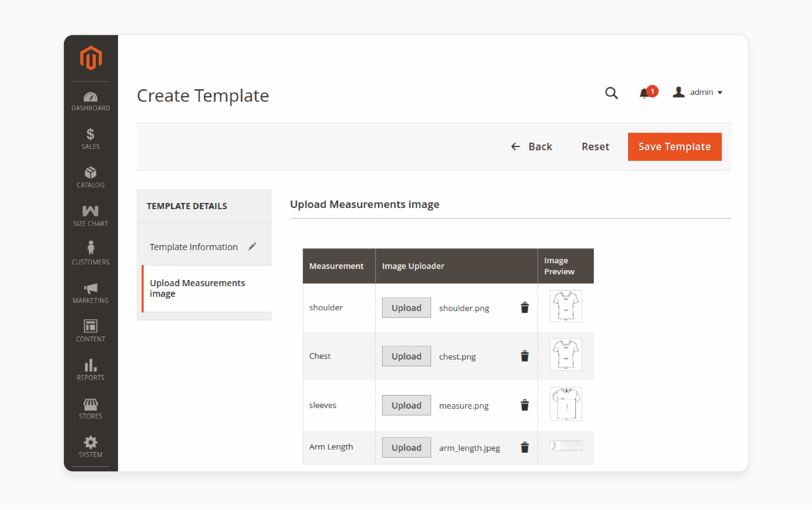Click the Chest measurement cell
This screenshot has height=510, width=812.
coord(339,356)
